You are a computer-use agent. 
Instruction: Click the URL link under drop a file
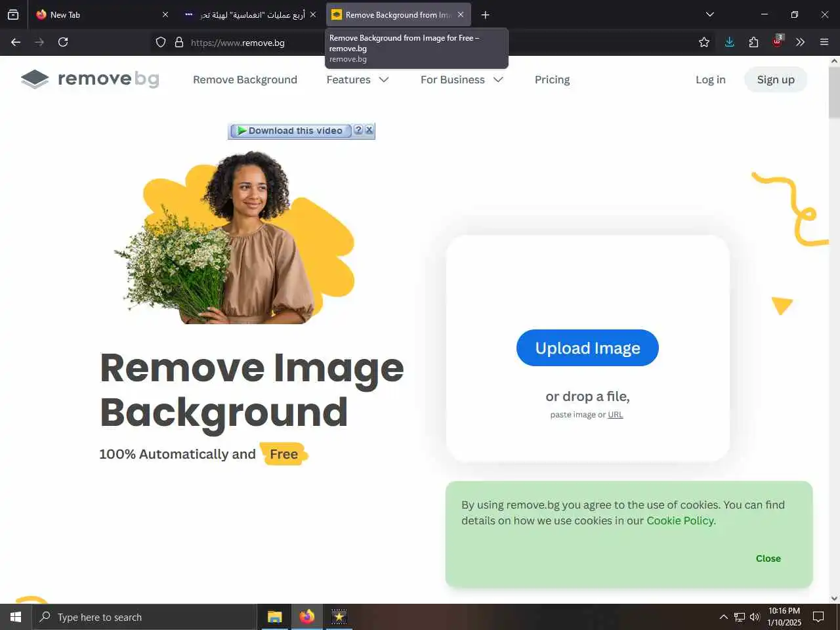click(x=615, y=415)
